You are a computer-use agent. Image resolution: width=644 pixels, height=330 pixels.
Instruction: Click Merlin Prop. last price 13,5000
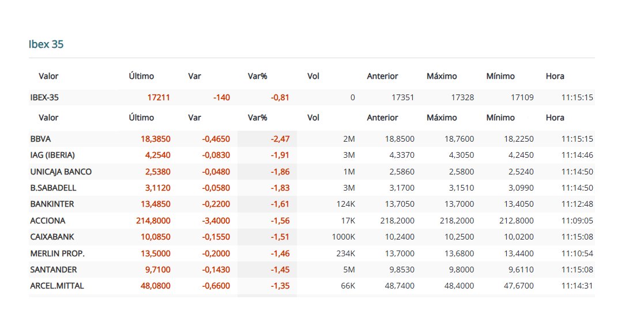(x=155, y=253)
